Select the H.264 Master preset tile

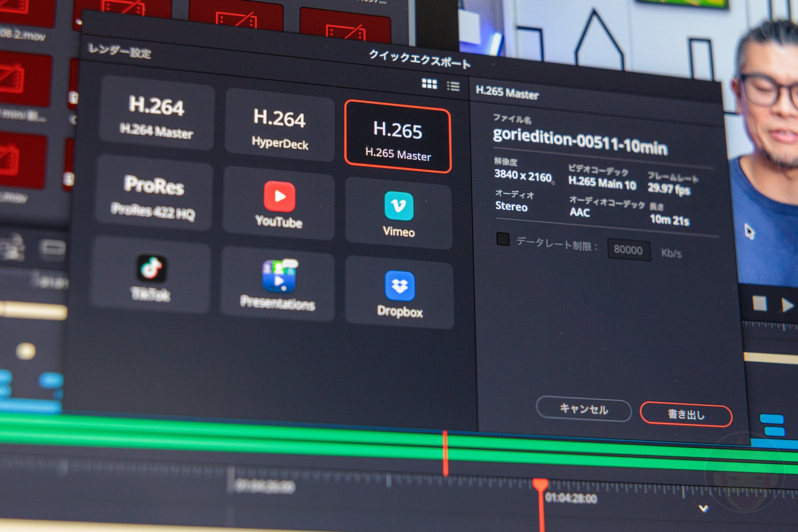(x=156, y=116)
